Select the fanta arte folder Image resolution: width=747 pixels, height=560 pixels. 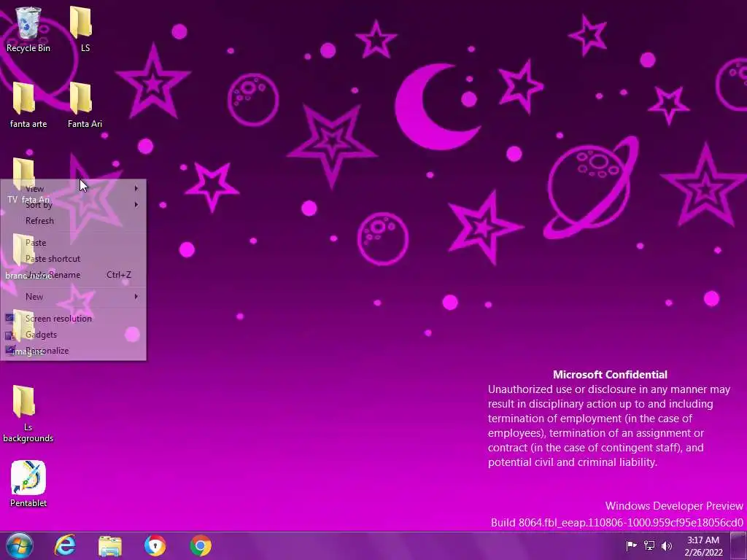pos(28,105)
